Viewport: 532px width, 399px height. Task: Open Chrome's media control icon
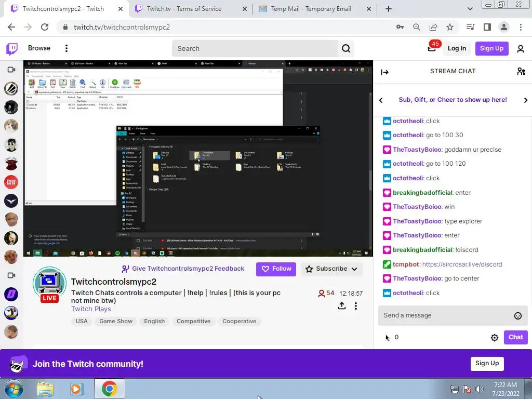pos(471,27)
